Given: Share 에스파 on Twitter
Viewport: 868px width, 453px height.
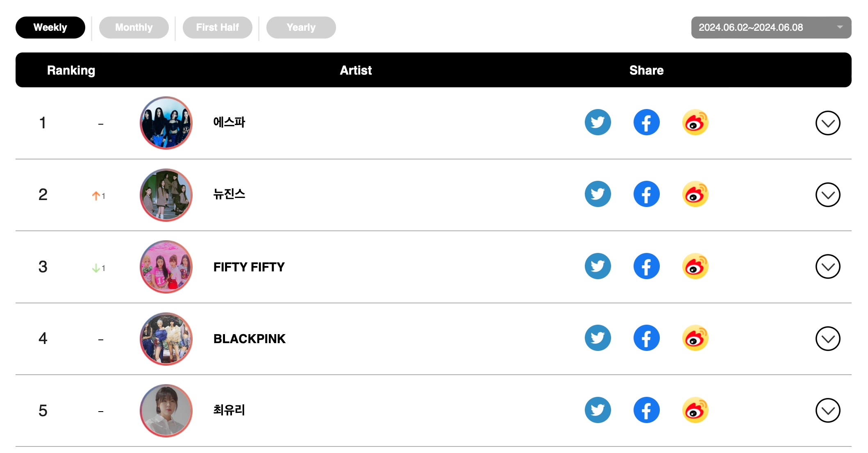Looking at the screenshot, I should (x=598, y=122).
